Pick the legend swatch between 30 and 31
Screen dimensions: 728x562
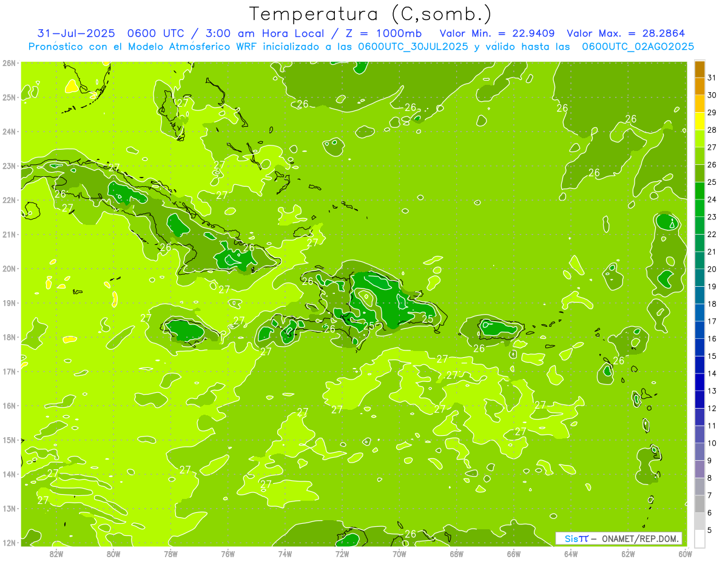[699, 86]
